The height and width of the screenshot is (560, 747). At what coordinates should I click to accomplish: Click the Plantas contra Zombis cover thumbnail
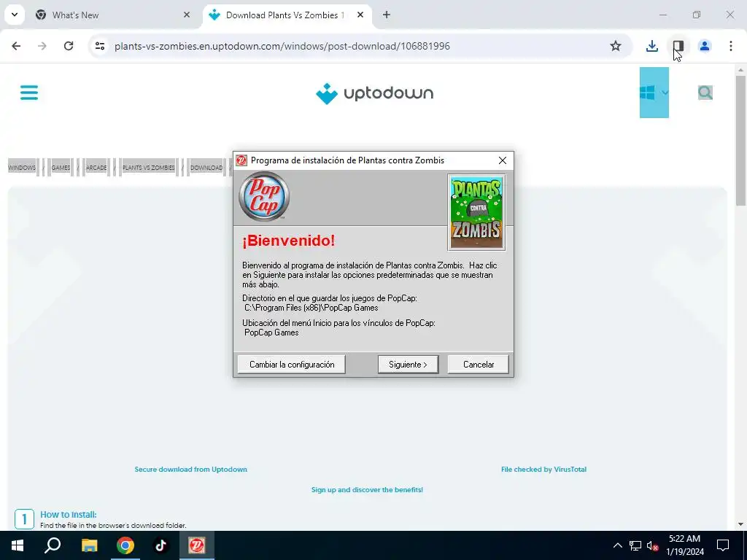(x=476, y=212)
